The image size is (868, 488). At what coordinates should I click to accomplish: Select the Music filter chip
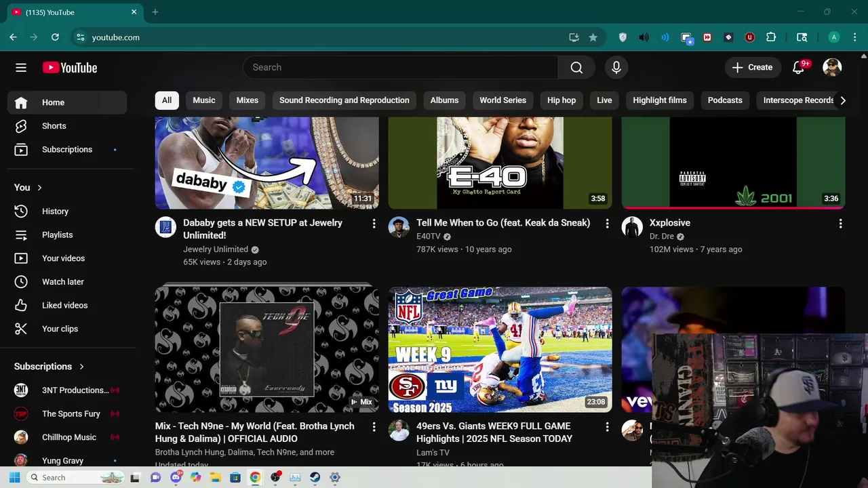point(204,100)
